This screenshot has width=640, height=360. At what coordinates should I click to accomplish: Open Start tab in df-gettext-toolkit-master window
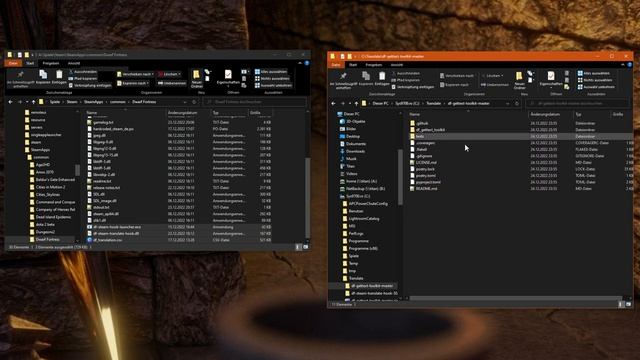click(353, 65)
